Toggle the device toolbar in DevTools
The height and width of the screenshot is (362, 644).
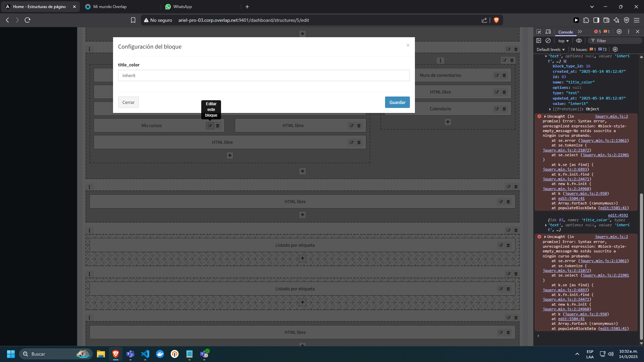[x=548, y=32]
